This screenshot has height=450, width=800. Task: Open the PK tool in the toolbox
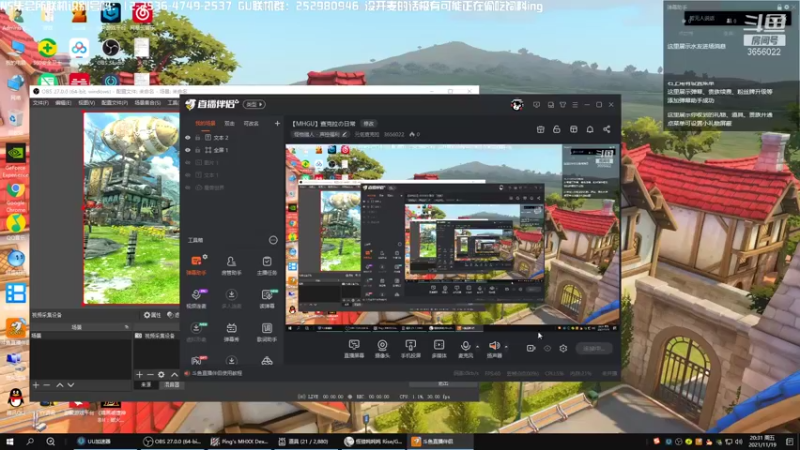(x=196, y=361)
